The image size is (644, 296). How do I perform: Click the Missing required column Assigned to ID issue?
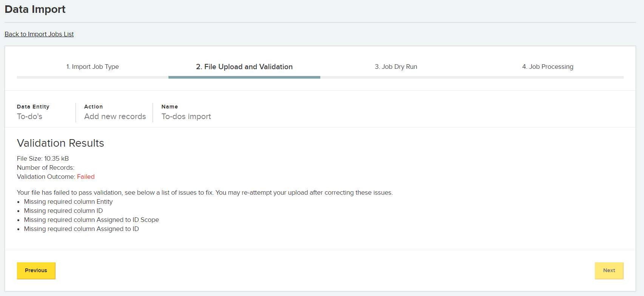coord(82,229)
